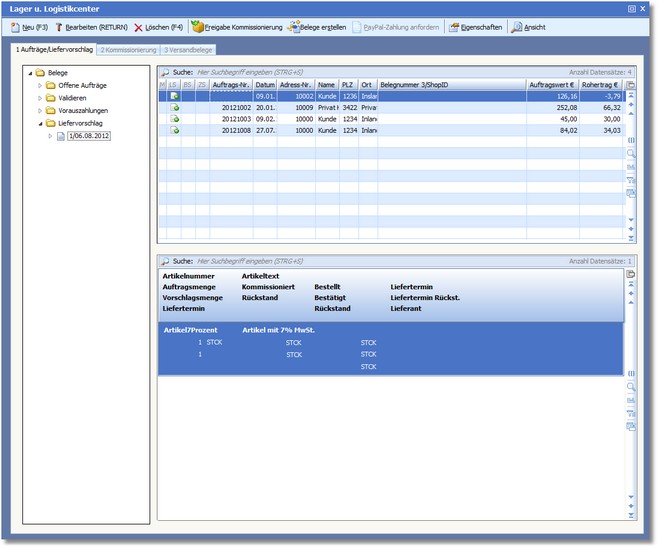Click the green status icon in order 20121002 row
Viewport: 658px width, 548px height.
[175, 107]
